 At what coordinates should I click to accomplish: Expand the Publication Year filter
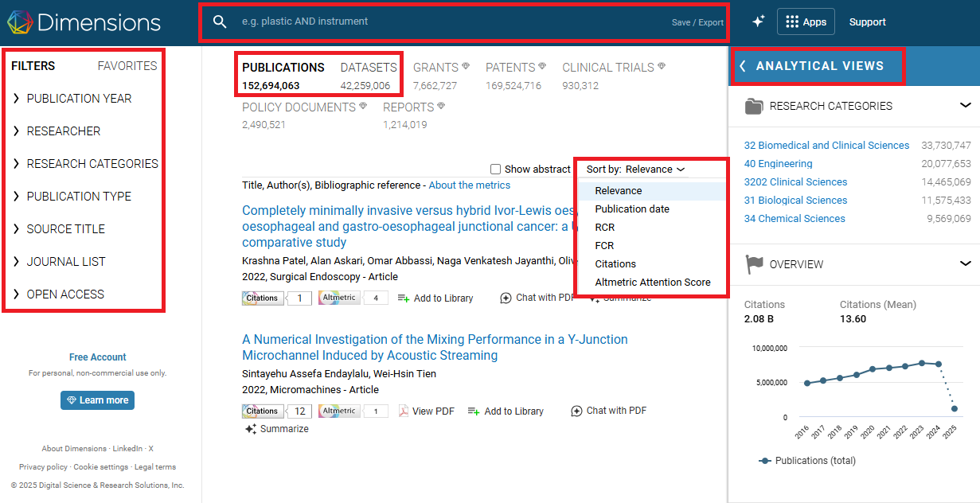[x=72, y=99]
